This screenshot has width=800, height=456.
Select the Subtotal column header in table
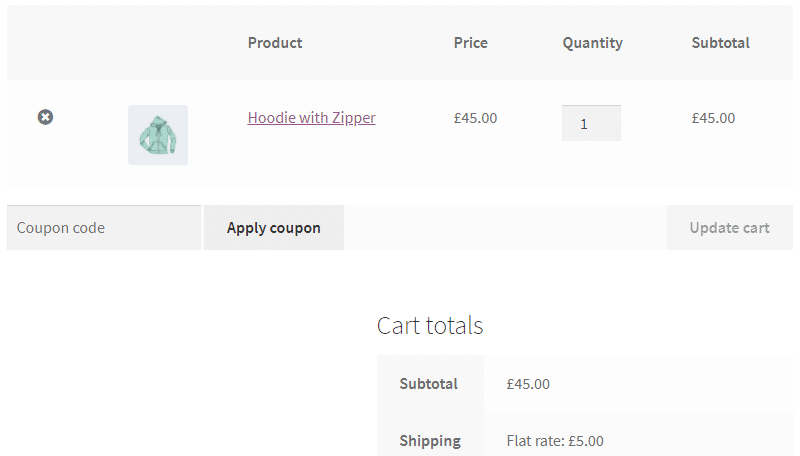click(720, 43)
